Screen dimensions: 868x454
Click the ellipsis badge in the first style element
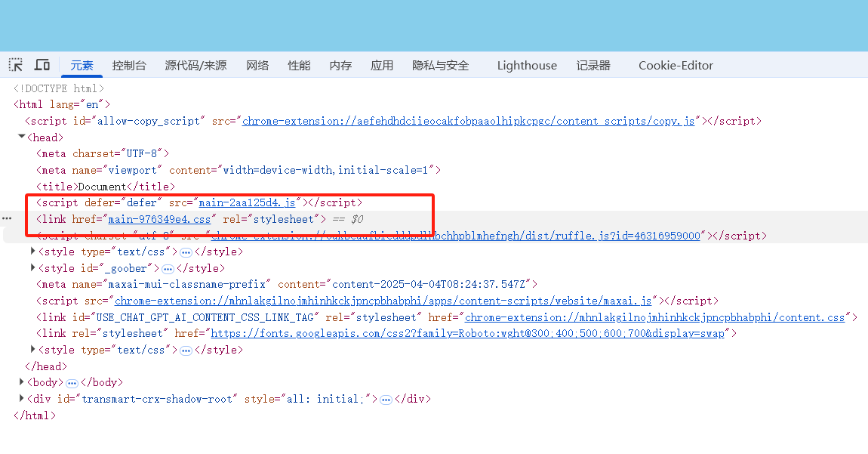coord(186,253)
